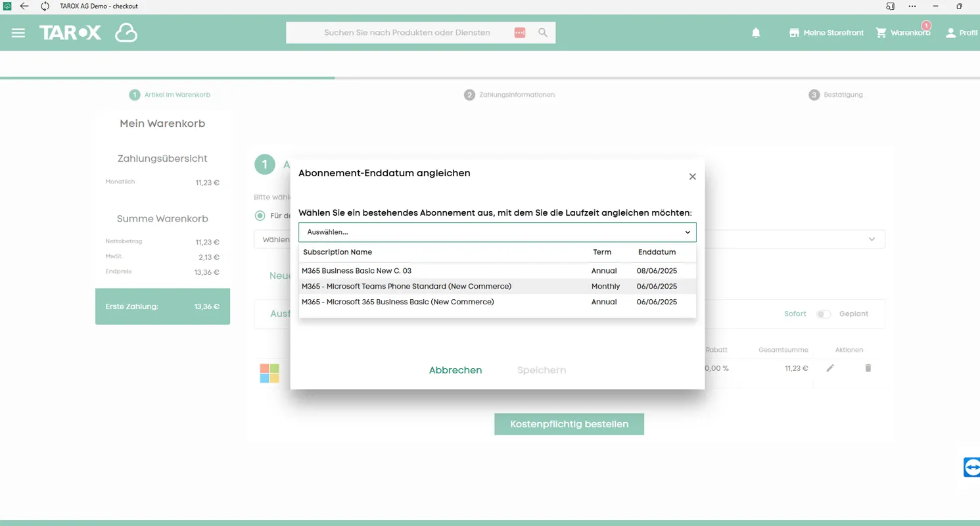Click the cloud icon next to TAROX
The width and height of the screenshot is (980, 526).
tap(126, 33)
